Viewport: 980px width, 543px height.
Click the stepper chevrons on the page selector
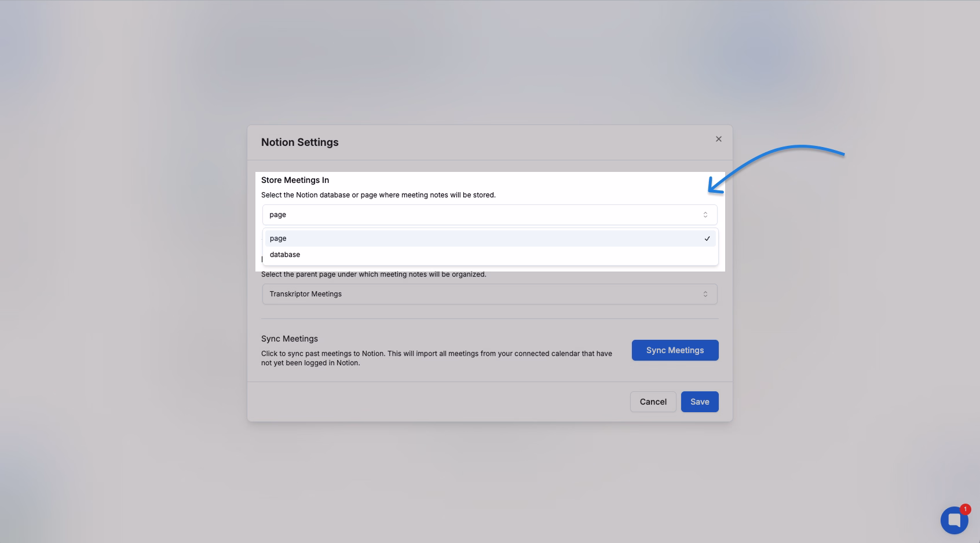(x=705, y=214)
